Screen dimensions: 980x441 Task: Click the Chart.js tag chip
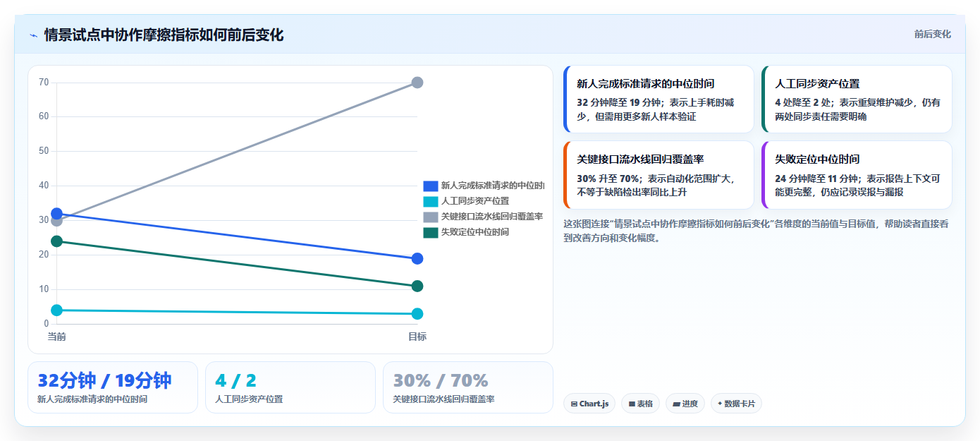click(589, 404)
